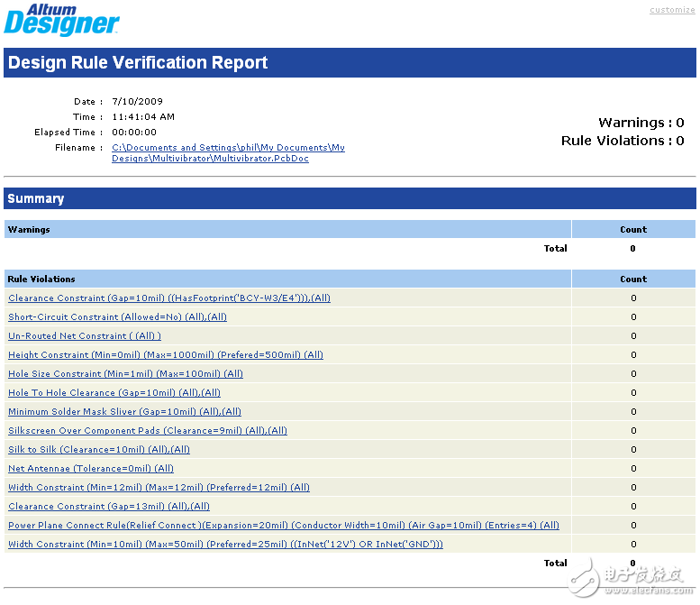This screenshot has width=700, height=605.
Task: Open the Power Plane Connect Rule link
Action: (283, 525)
